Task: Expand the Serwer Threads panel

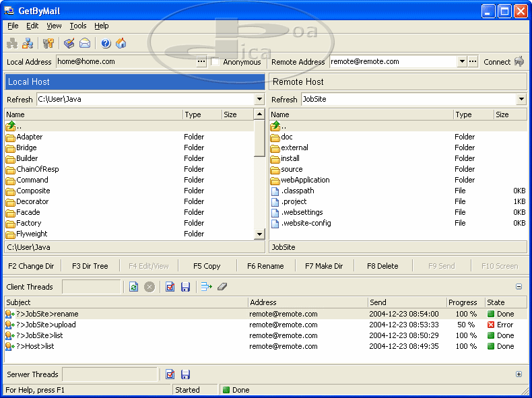Action: (x=519, y=374)
